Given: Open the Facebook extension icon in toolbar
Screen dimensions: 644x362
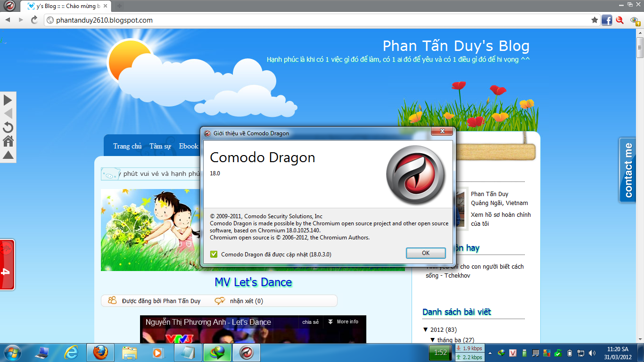Looking at the screenshot, I should 607,20.
